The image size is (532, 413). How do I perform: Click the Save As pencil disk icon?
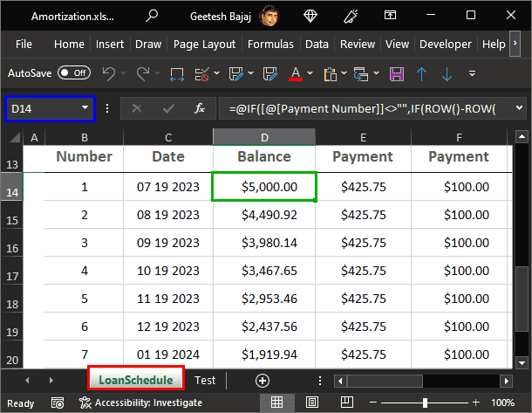pos(236,73)
